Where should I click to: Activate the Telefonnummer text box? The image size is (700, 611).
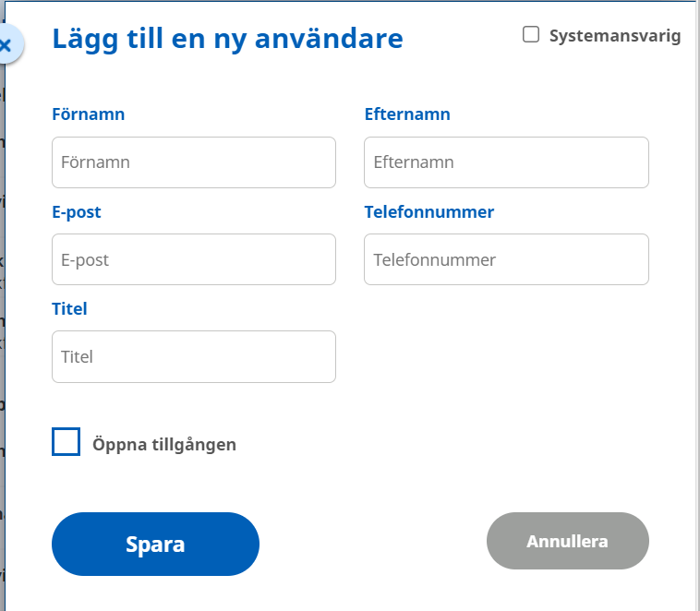click(x=506, y=259)
